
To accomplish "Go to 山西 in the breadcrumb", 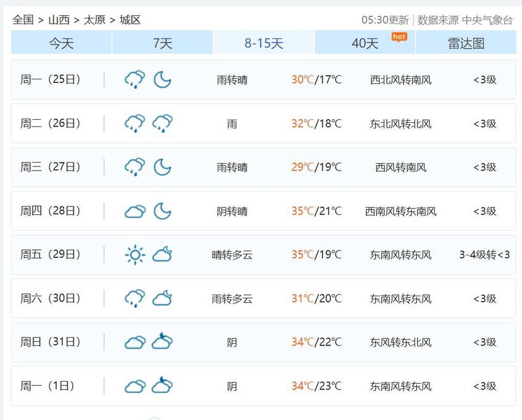I will point(59,19).
